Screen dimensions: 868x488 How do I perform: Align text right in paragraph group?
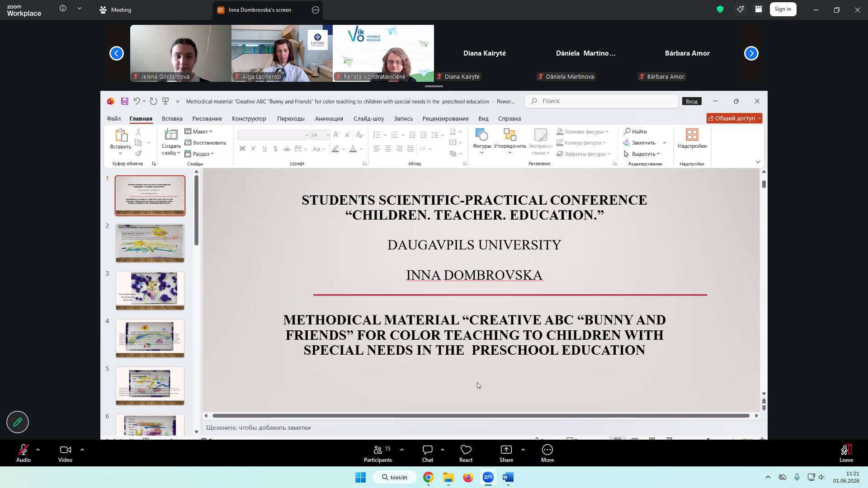399,148
